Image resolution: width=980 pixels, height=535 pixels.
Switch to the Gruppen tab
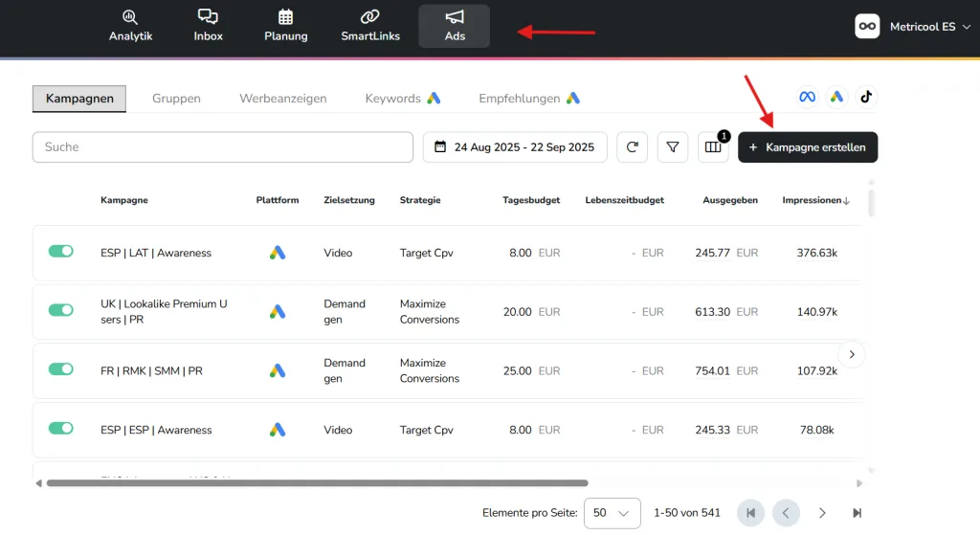click(176, 99)
